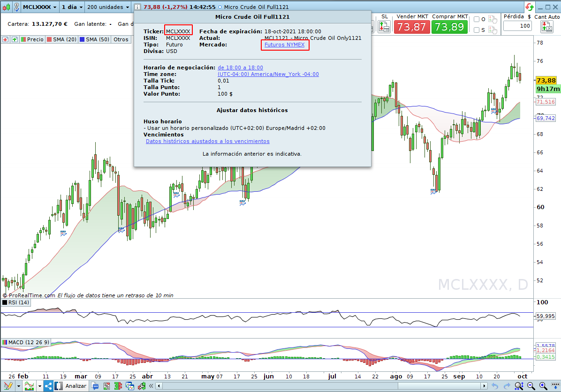Viewport: 561px width, 392px height.
Task: Select the Precio tab
Action: [32, 39]
